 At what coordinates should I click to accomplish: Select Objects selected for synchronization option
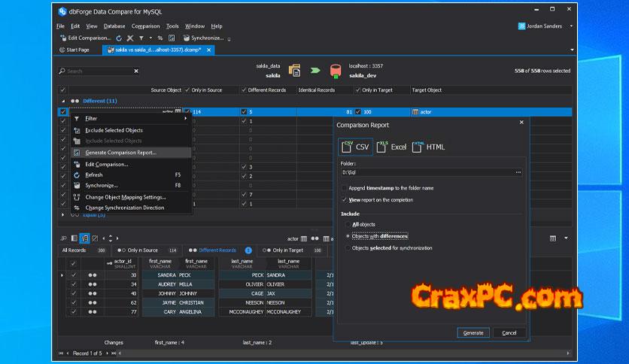347,248
